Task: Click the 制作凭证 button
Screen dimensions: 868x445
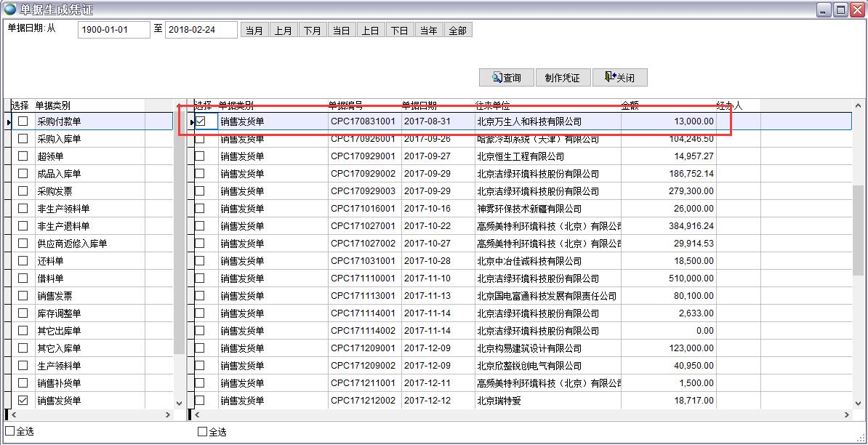Action: (x=563, y=78)
